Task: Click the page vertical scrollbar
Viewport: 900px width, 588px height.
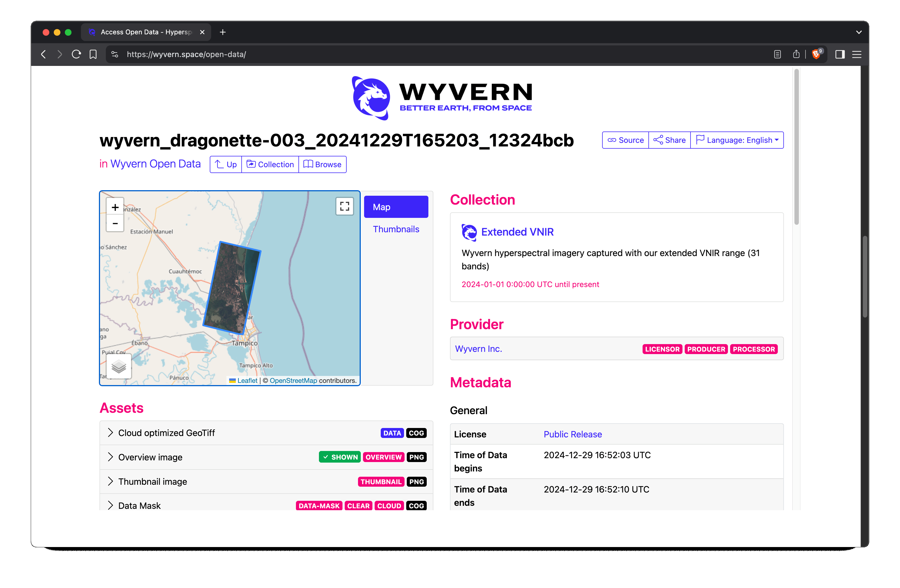Action: 796,147
